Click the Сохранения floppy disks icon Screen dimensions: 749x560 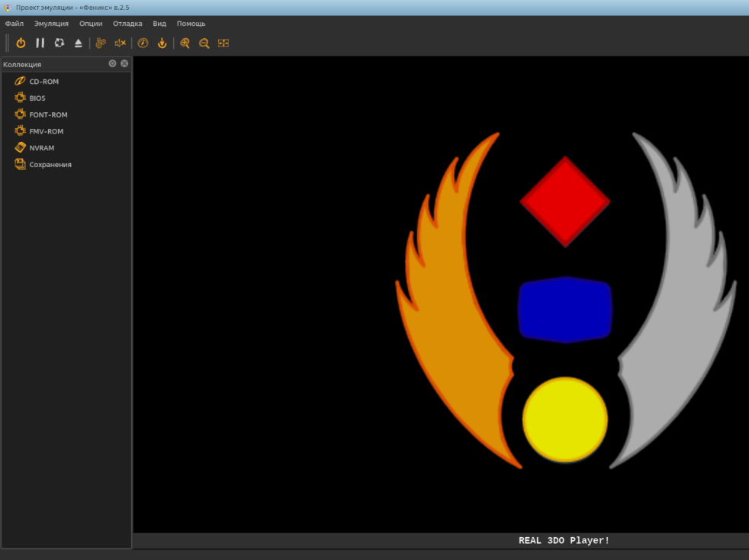coord(20,164)
